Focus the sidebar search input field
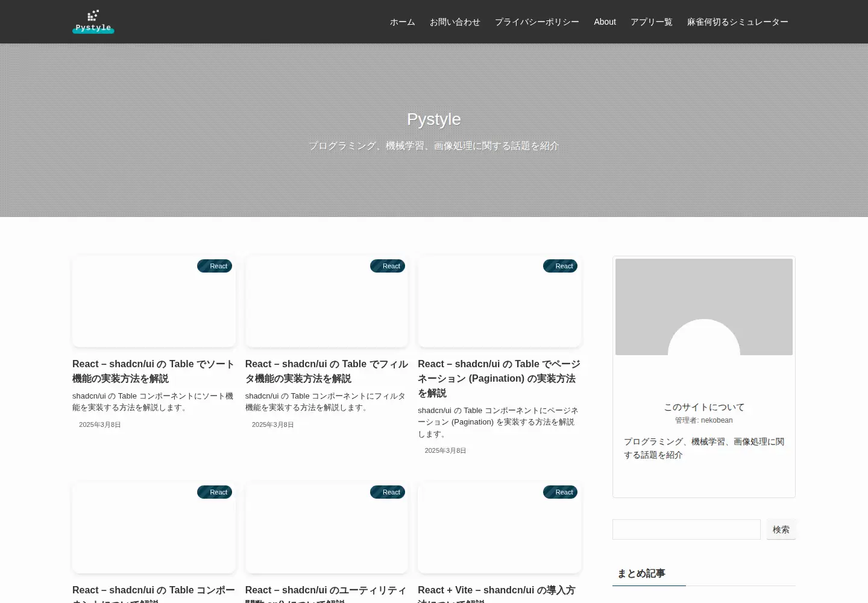This screenshot has height=603, width=868. pos(687,529)
